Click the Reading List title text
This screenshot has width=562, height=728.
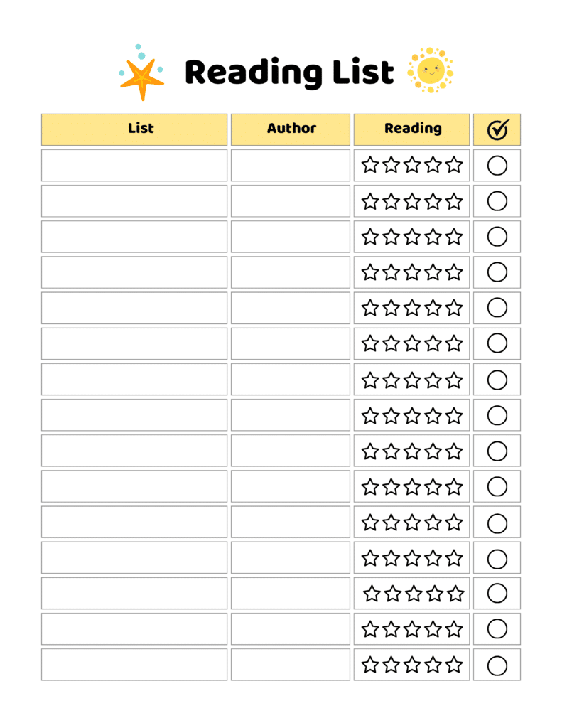[x=290, y=73]
